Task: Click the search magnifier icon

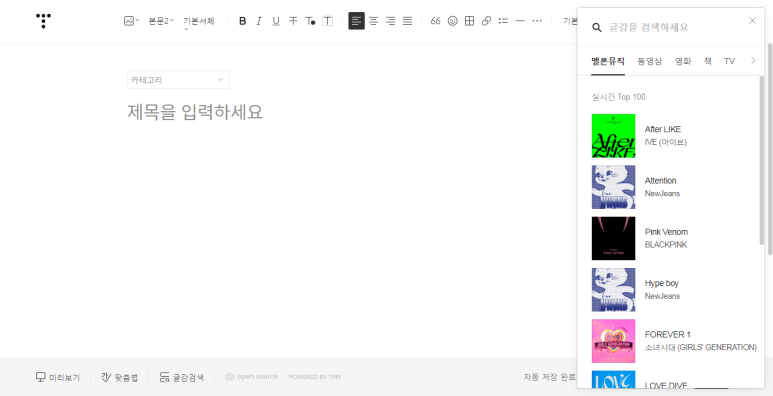Action: pos(597,28)
